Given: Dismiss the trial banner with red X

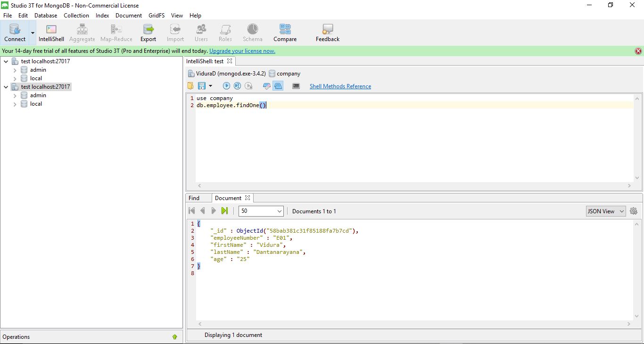Looking at the screenshot, I should [638, 51].
